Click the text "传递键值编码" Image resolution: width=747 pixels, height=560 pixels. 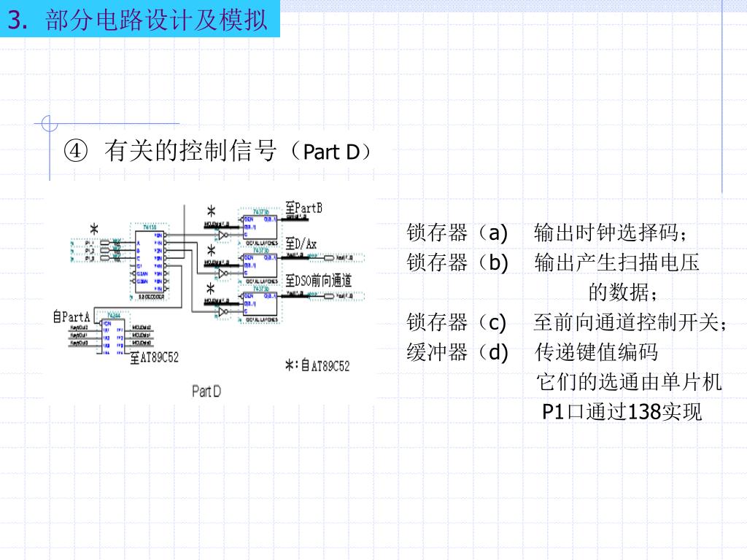[x=596, y=352]
